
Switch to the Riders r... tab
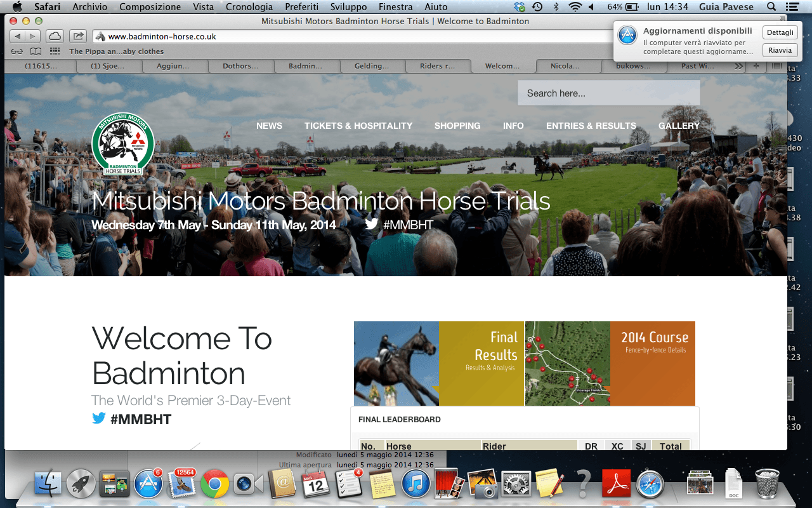click(438, 66)
